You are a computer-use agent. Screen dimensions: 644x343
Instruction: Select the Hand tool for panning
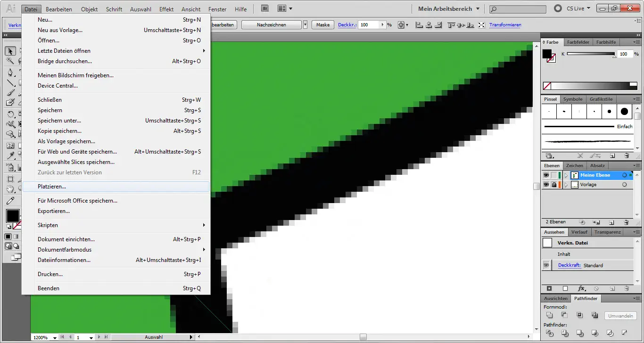coord(9,188)
